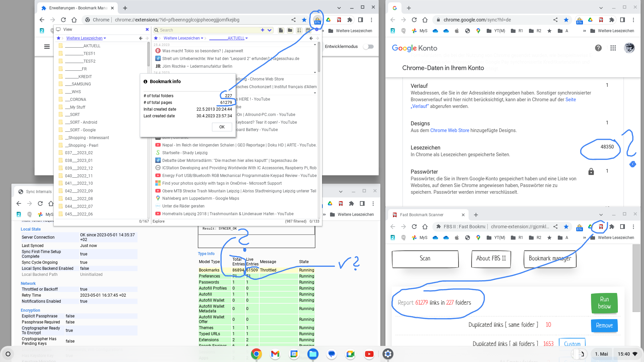Open About FBS II
The image size is (644, 362).
click(491, 258)
